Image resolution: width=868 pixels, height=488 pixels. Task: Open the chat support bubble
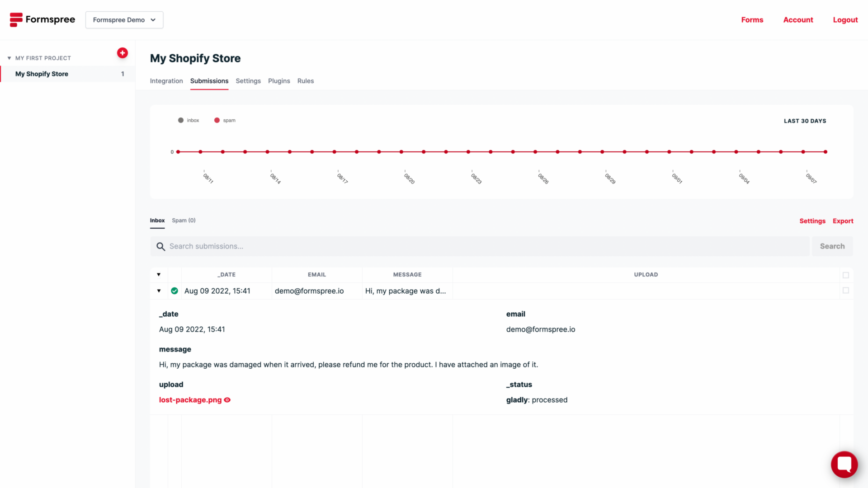tap(844, 464)
